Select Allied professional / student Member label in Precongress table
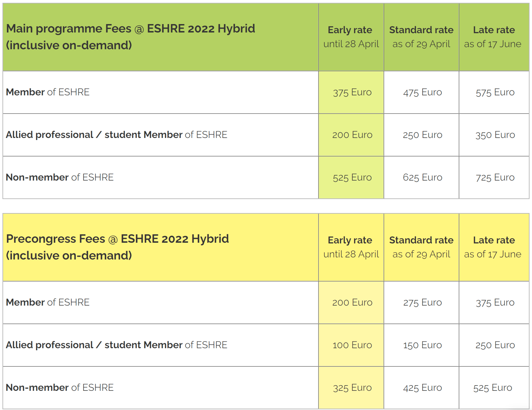The height and width of the screenshot is (410, 532). pos(116,345)
